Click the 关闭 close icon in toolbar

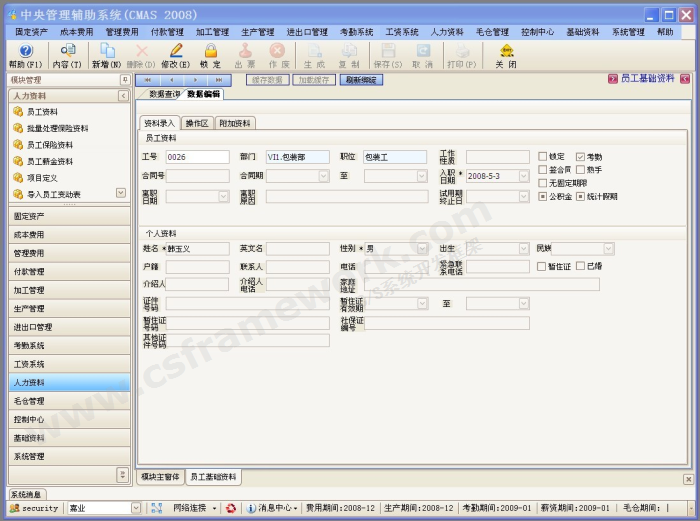(506, 51)
